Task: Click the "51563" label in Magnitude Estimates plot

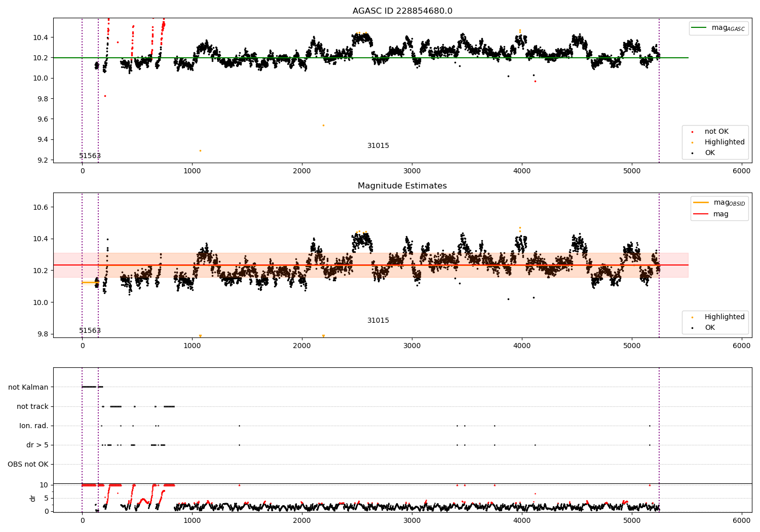Action: (x=90, y=331)
